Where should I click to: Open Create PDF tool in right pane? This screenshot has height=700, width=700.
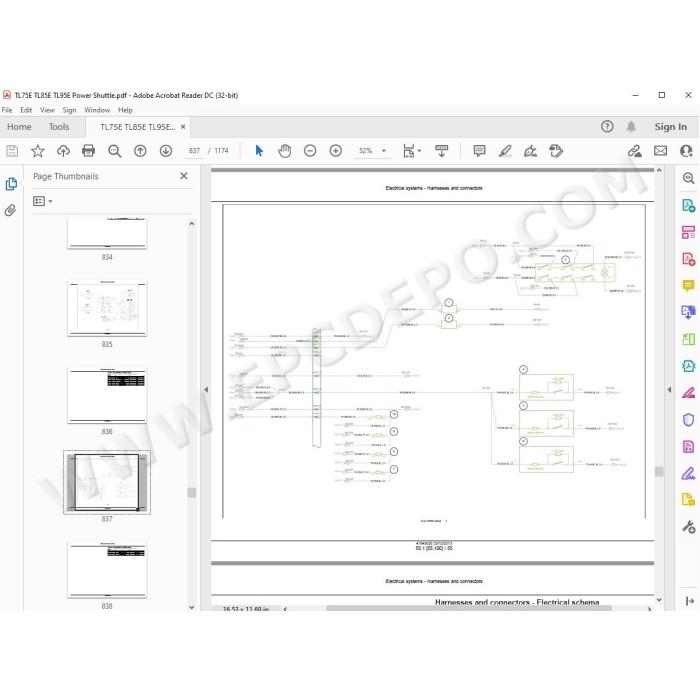coord(688,259)
